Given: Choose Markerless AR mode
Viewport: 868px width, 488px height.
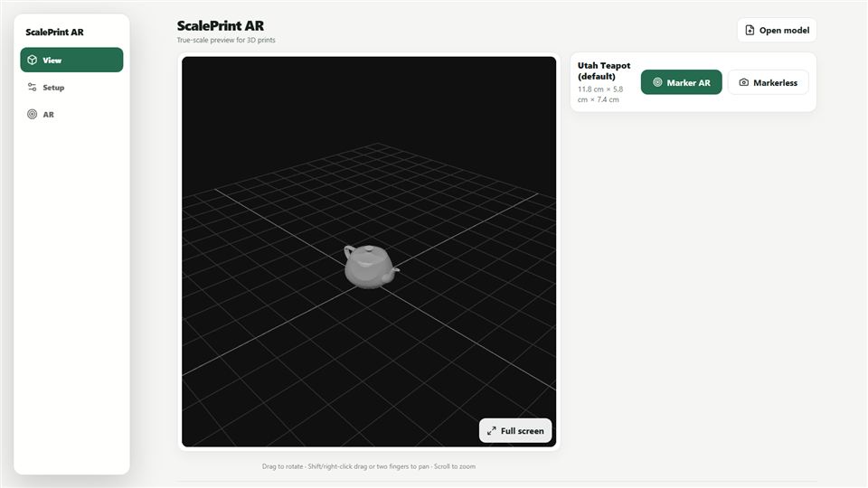Looking at the screenshot, I should pos(768,82).
